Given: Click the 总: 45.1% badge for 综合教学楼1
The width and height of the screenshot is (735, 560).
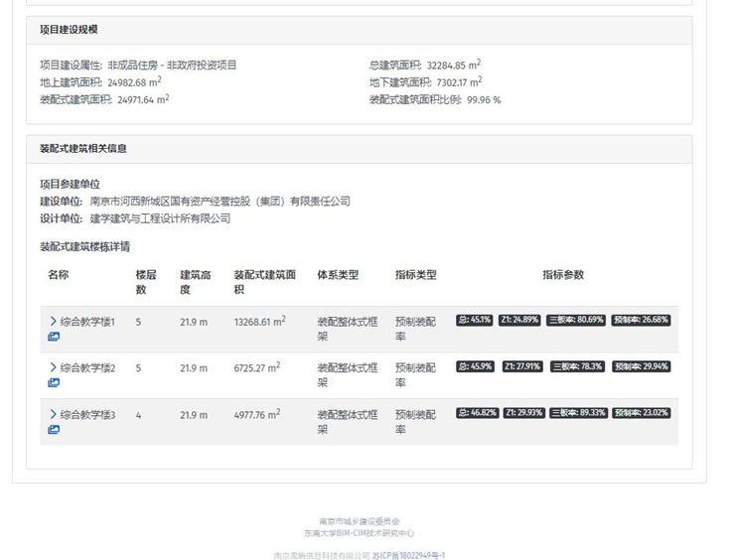Looking at the screenshot, I should (x=474, y=320).
